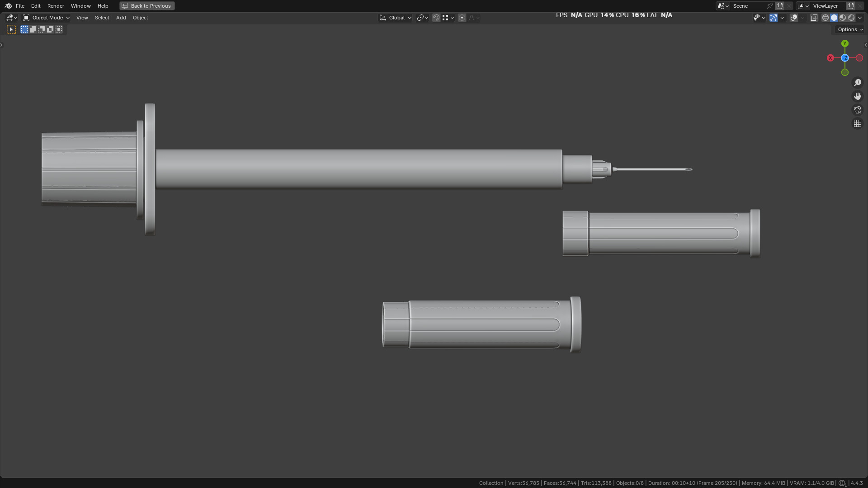Click the status bar version 4.4.3 text
This screenshot has height=488, width=868.
857,483
